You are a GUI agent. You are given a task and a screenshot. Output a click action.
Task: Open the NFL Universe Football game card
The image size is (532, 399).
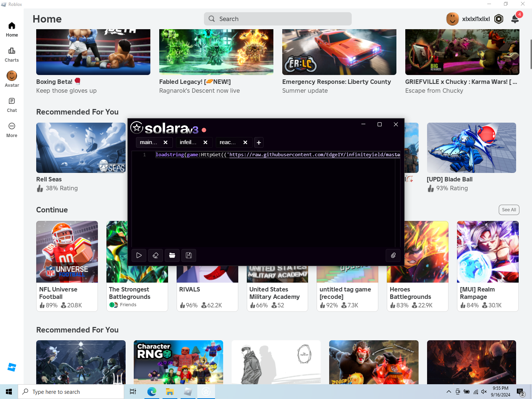[x=67, y=266]
